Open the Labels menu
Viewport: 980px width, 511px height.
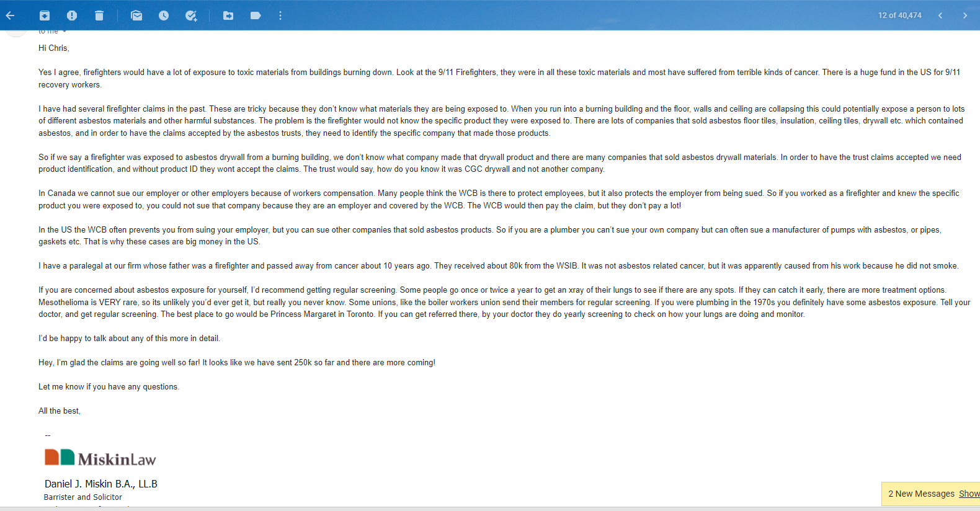(256, 16)
